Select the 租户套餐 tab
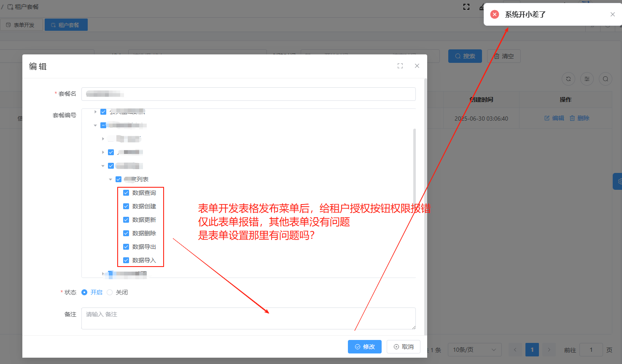This screenshot has width=622, height=364. (x=66, y=25)
